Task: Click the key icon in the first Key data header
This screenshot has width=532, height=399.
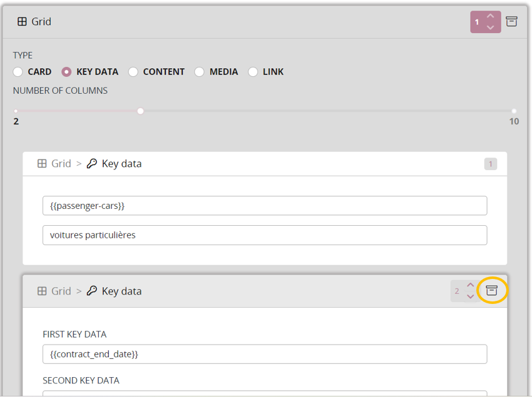Action: [92, 164]
